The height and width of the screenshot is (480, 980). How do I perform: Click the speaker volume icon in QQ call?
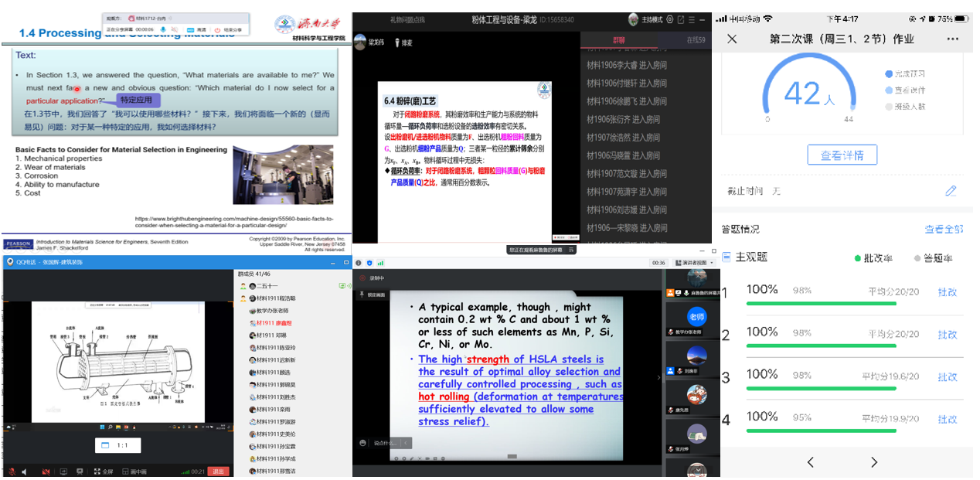24,471
